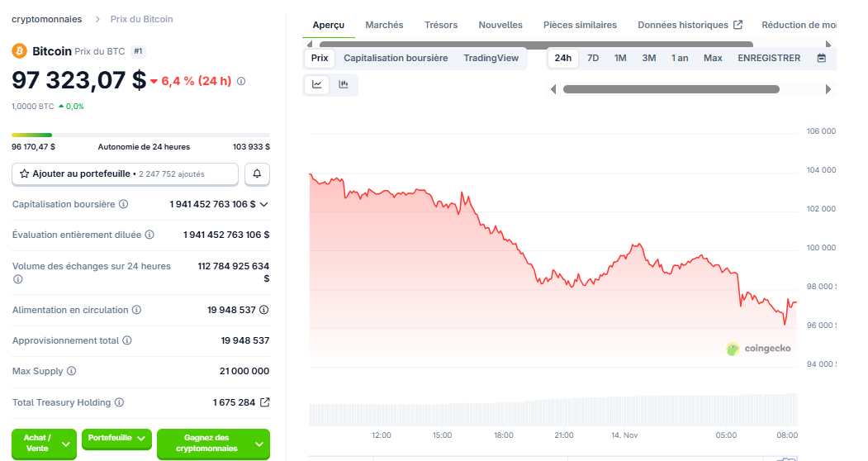Switch to Trésors tab
Screen dimensions: 868x461
441,25
